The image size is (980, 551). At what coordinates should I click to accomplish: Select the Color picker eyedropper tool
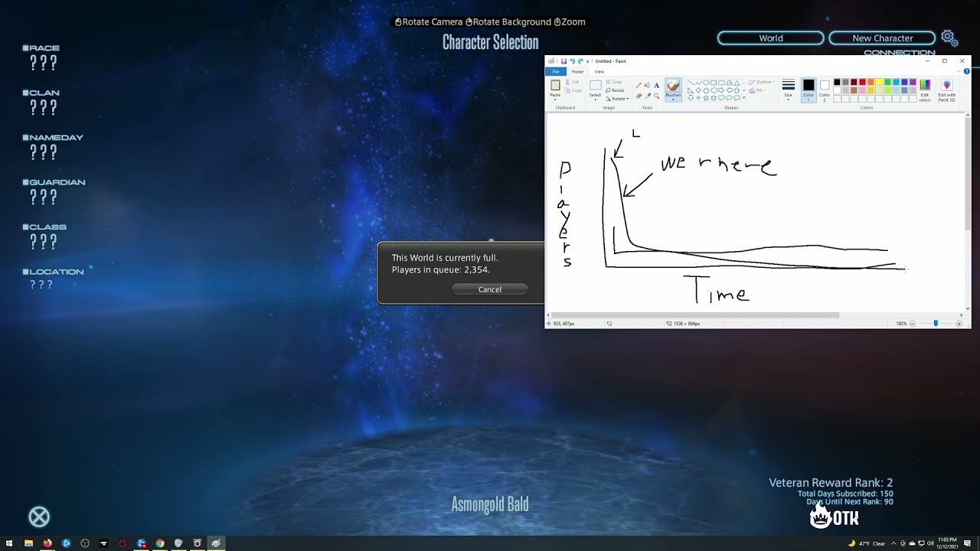pos(648,96)
